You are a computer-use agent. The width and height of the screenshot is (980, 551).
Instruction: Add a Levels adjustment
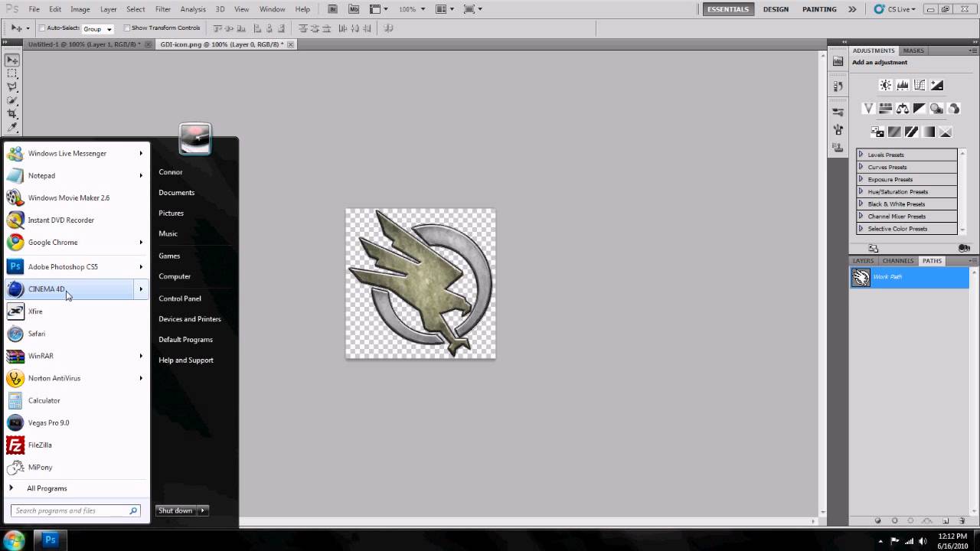(903, 86)
